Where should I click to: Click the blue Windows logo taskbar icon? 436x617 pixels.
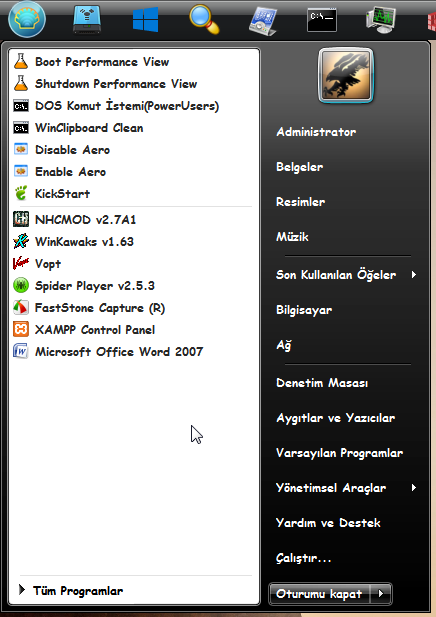(x=146, y=20)
